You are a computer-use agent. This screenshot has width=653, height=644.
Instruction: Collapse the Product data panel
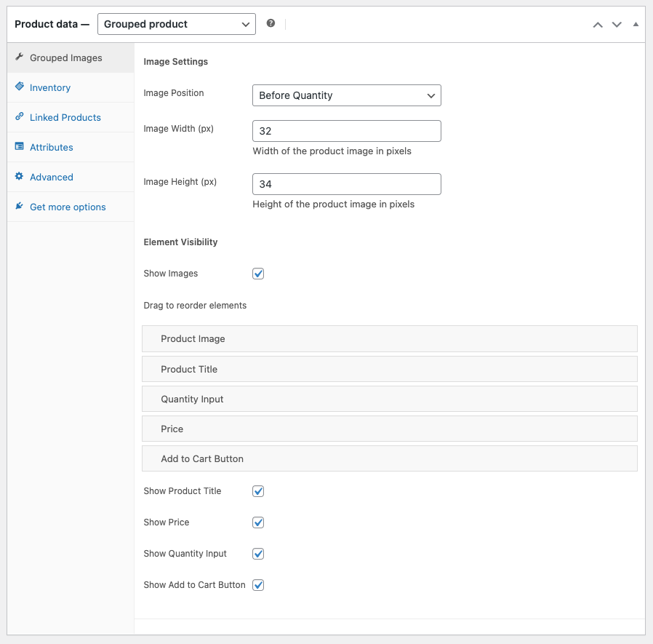coord(636,24)
